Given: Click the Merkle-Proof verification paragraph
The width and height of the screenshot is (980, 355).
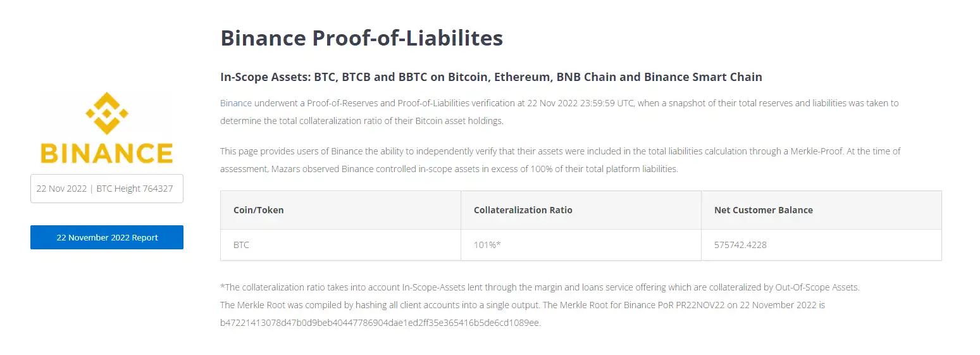Looking at the screenshot, I should (x=560, y=160).
